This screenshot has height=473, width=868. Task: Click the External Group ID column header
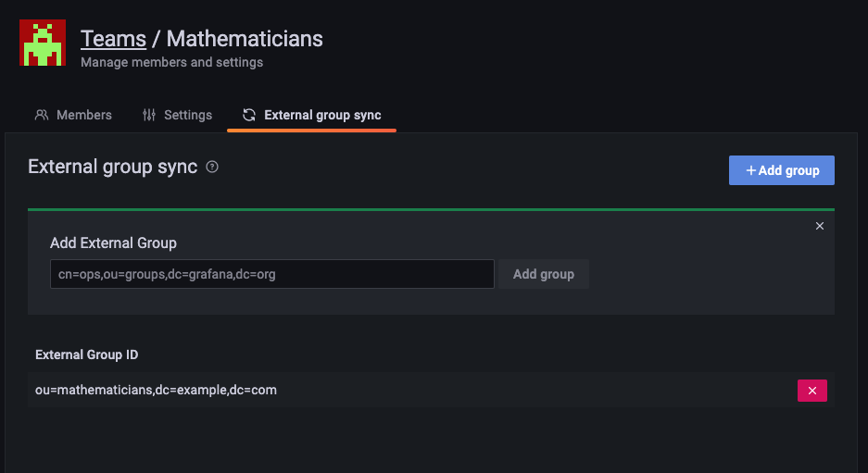click(x=87, y=355)
